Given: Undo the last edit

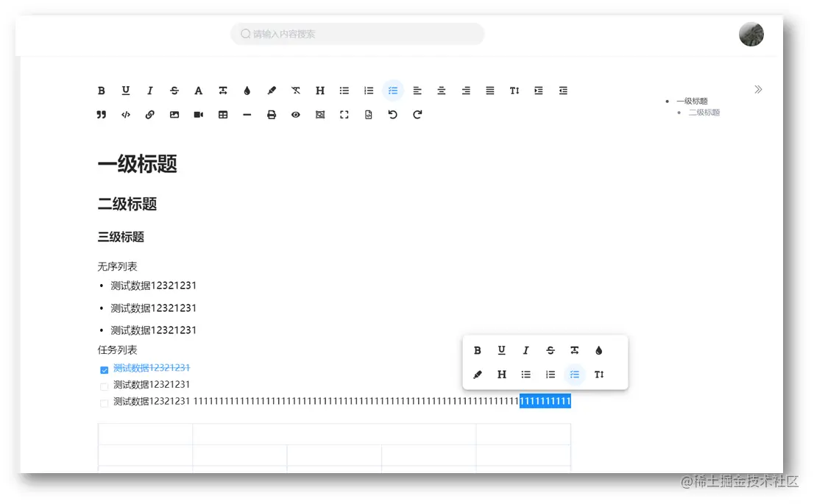Looking at the screenshot, I should pyautogui.click(x=393, y=115).
